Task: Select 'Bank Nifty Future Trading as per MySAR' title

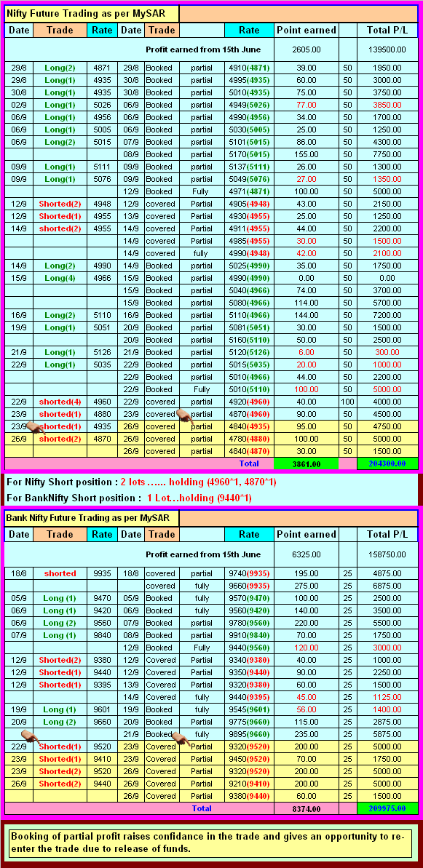Action: point(92,519)
